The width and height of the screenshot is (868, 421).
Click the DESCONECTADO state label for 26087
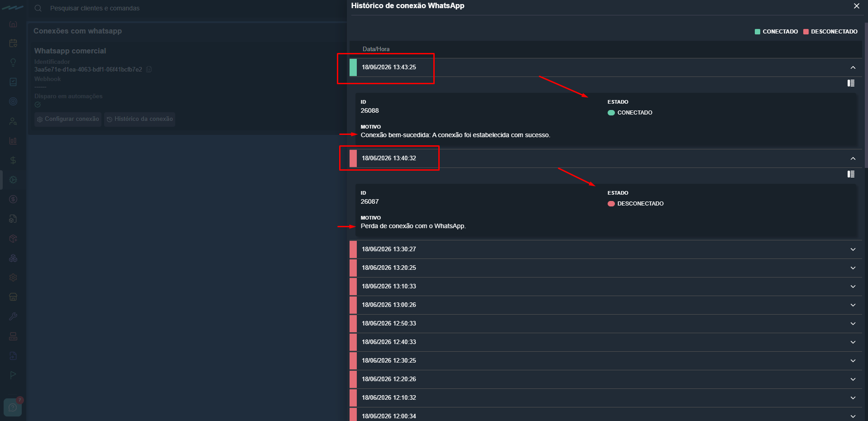pyautogui.click(x=640, y=204)
